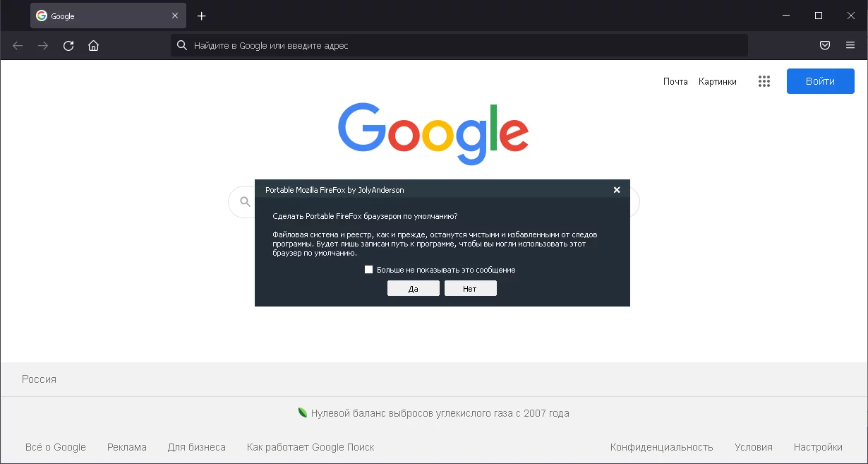
Task: Open the Firefox hamburger menu
Action: point(850,46)
